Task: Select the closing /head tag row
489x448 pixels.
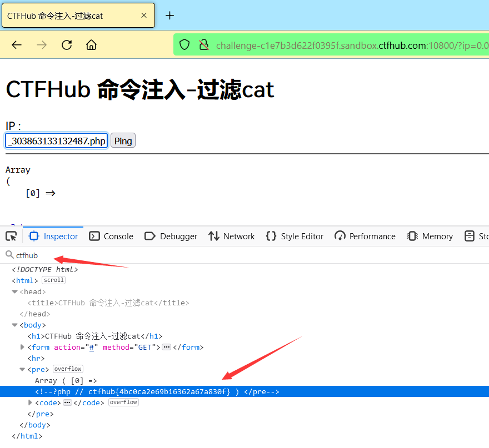Action: [35, 314]
